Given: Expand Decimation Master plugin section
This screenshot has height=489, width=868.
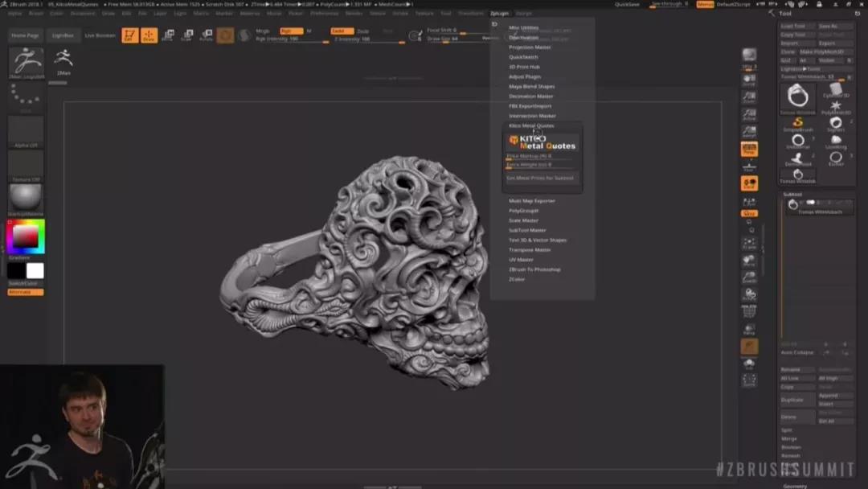Looking at the screenshot, I should click(531, 97).
